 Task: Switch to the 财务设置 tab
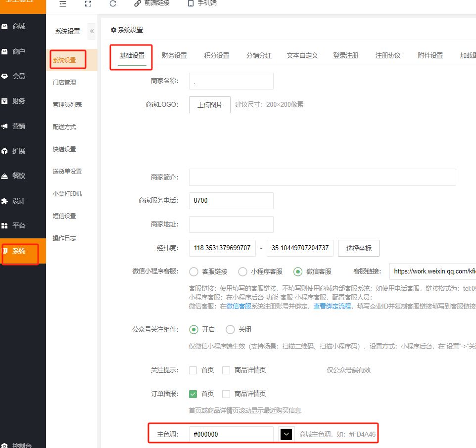[174, 55]
